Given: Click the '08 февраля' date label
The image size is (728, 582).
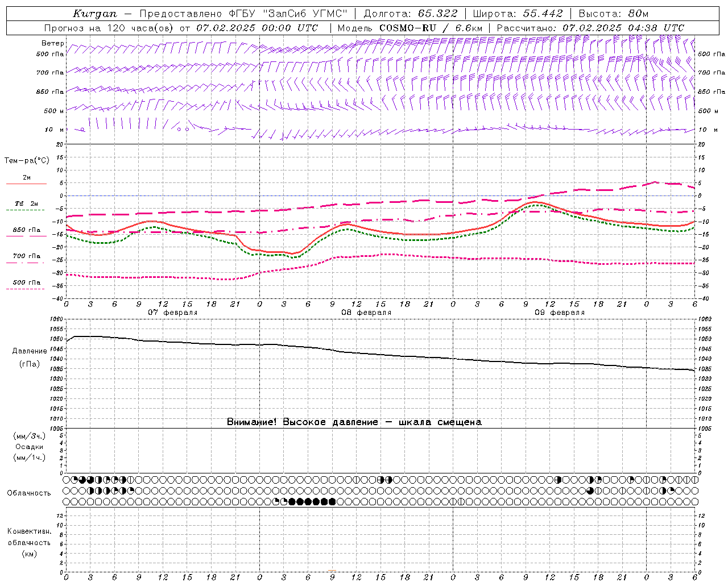Looking at the screenshot, I should click(x=366, y=313).
